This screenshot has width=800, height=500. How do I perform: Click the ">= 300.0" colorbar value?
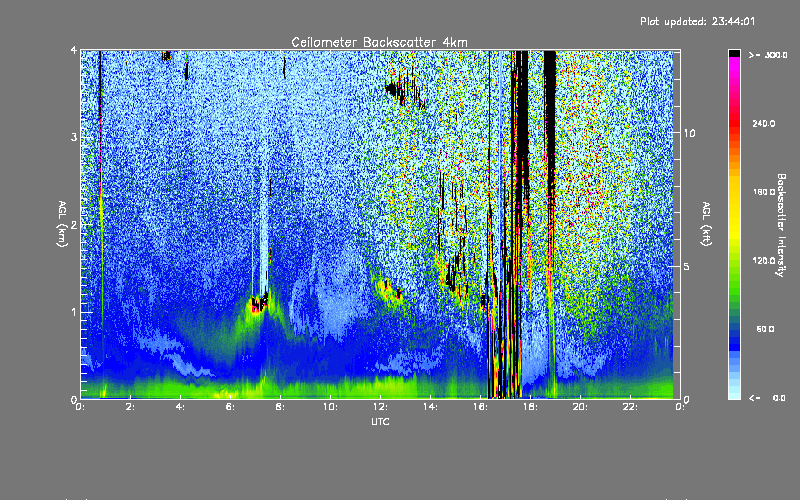(x=768, y=55)
